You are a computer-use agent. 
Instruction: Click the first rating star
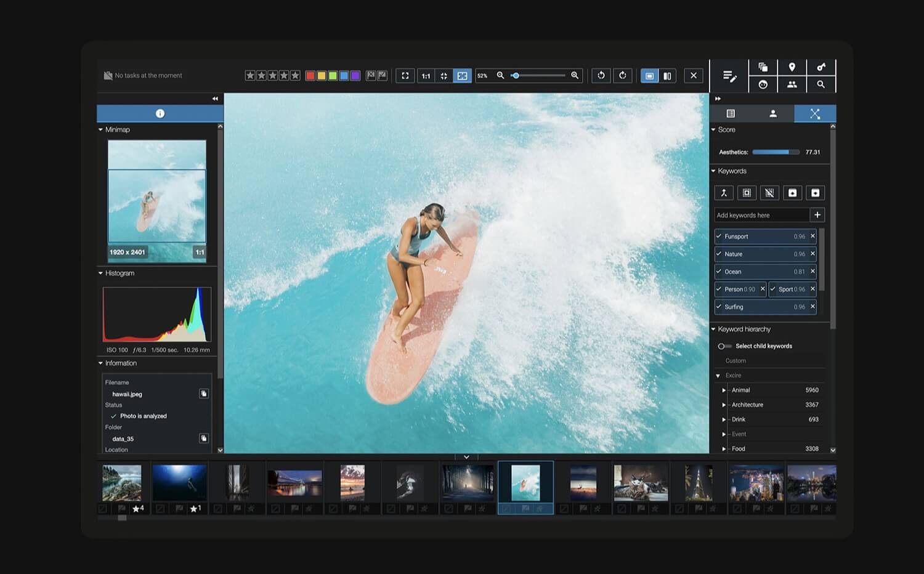coord(250,76)
